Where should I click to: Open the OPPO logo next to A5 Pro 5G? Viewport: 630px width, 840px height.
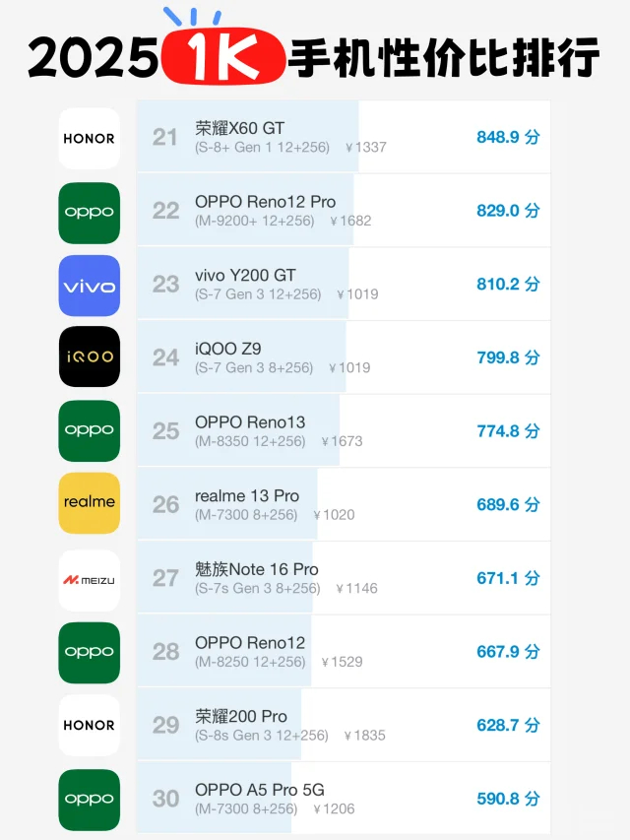[89, 800]
